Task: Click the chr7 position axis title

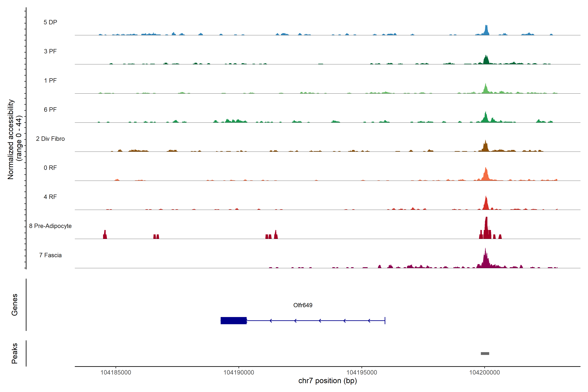Action: (x=327, y=381)
